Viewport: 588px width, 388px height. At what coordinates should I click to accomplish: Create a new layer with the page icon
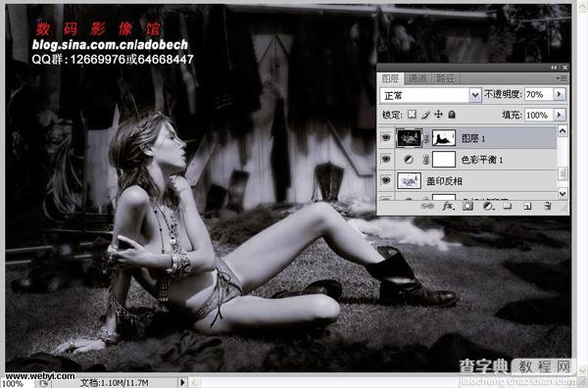click(x=527, y=206)
